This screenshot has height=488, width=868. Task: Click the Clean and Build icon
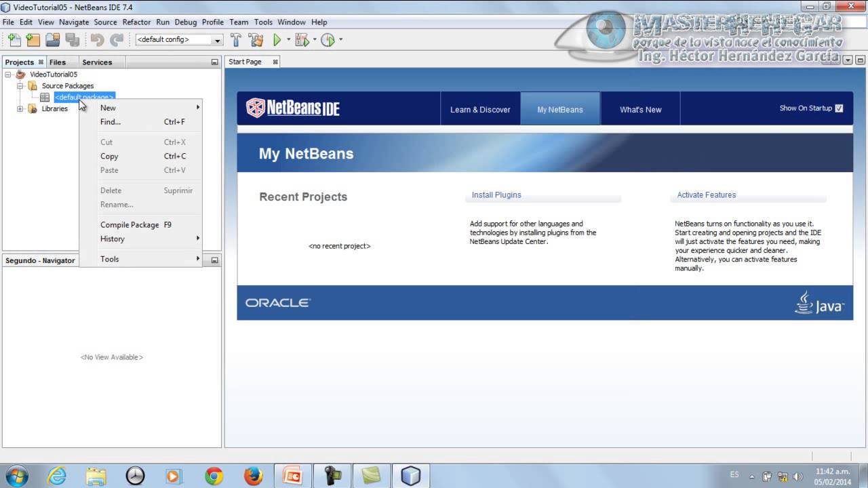click(256, 40)
